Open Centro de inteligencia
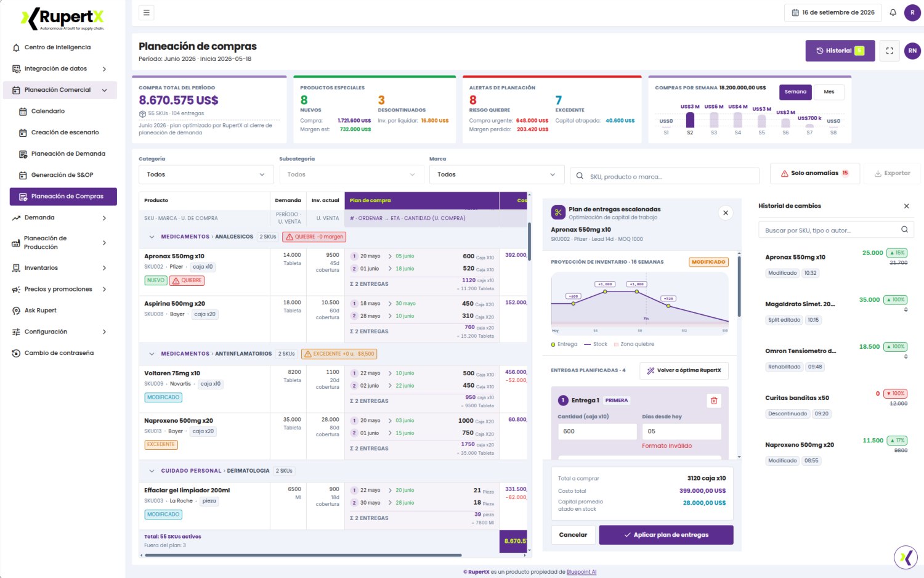 59,47
